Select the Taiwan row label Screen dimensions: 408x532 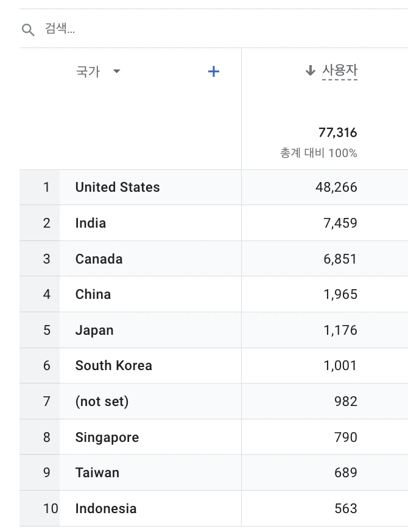[97, 473]
